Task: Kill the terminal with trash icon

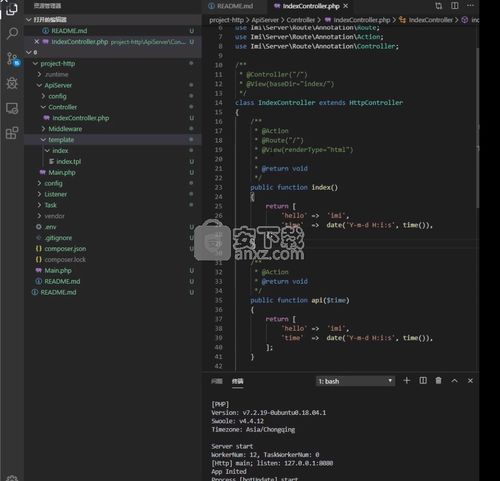Action: tap(438, 380)
